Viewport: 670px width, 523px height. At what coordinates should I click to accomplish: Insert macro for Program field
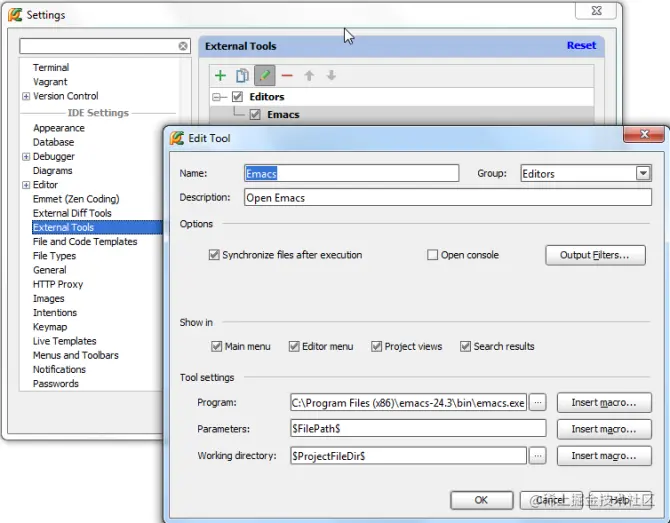click(604, 403)
